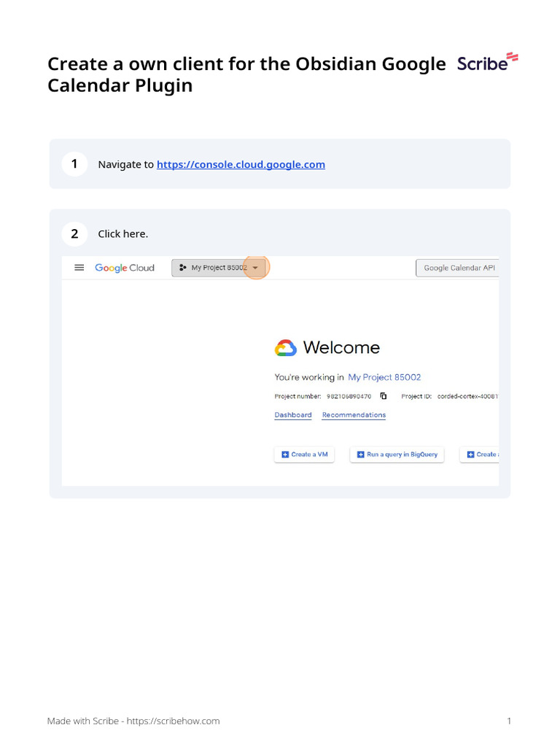This screenshot has width=560, height=747.
Task: Click the Scribe logo
Action: 487,63
